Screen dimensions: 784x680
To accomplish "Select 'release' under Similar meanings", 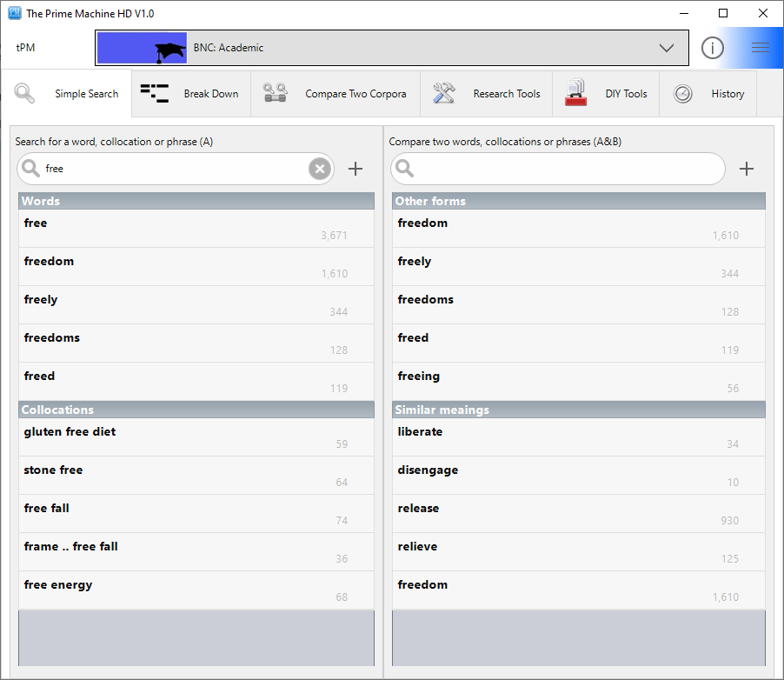I will tap(579, 514).
